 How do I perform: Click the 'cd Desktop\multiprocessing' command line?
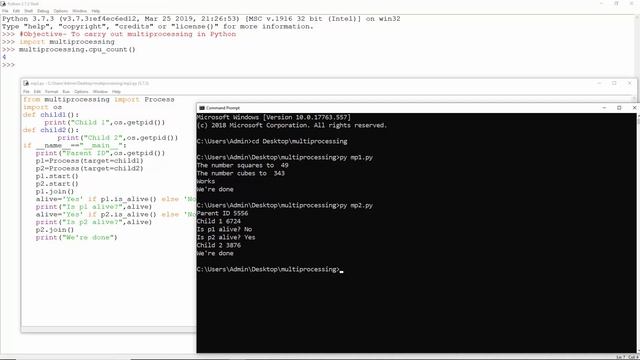click(x=272, y=141)
